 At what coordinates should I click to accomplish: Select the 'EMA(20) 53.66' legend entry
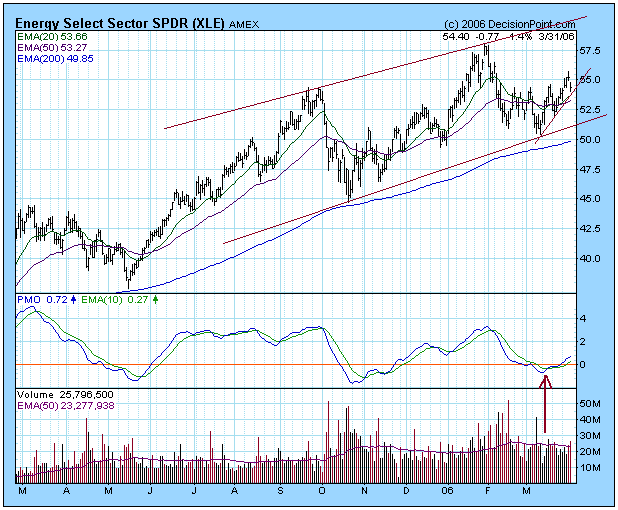(52, 37)
